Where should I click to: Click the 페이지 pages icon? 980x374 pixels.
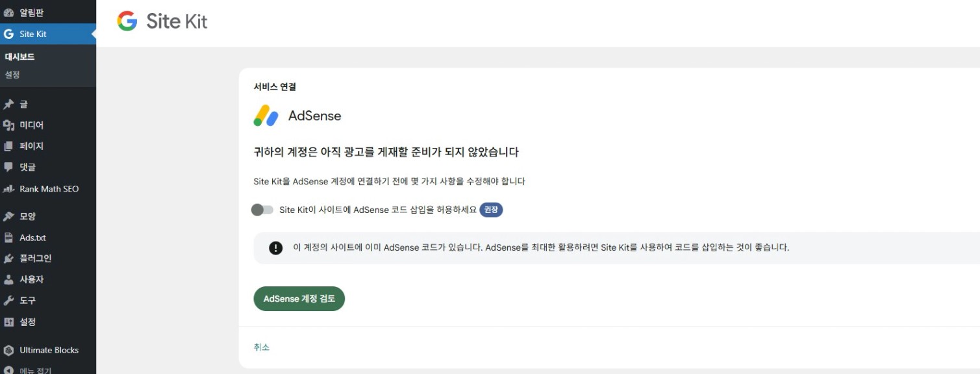[8, 146]
